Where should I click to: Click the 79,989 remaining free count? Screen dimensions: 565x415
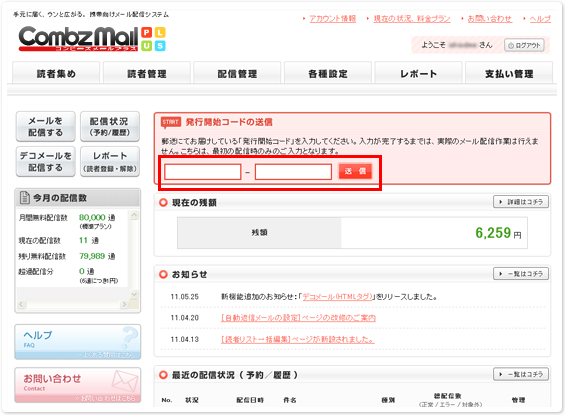pos(92,256)
